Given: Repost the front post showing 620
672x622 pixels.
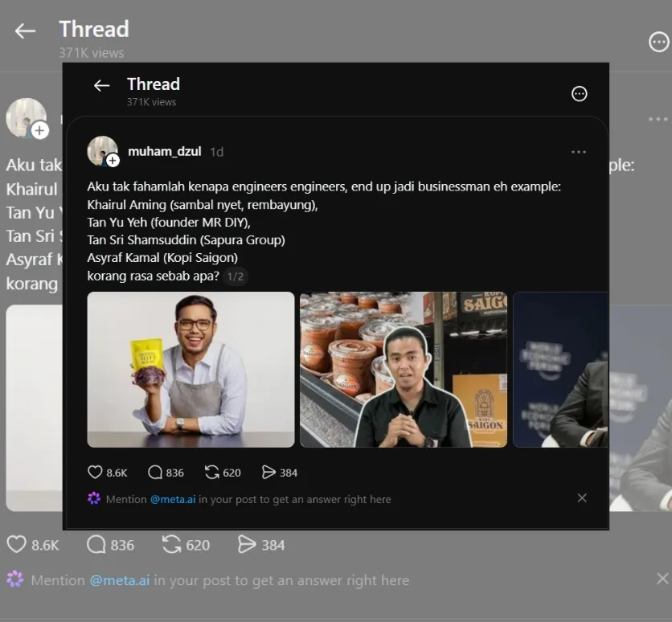Looking at the screenshot, I should click(x=211, y=472).
